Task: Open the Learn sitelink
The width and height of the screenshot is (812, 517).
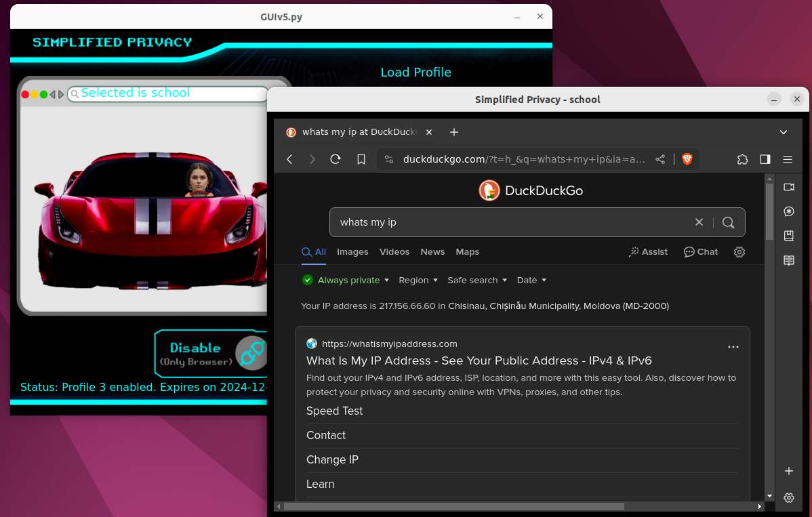Action: pos(320,484)
